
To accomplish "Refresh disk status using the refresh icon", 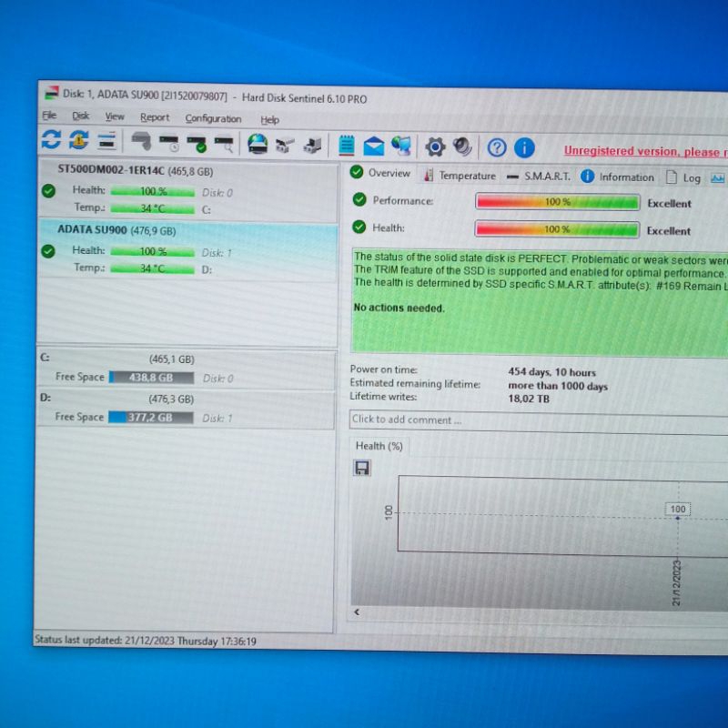I will (x=52, y=143).
